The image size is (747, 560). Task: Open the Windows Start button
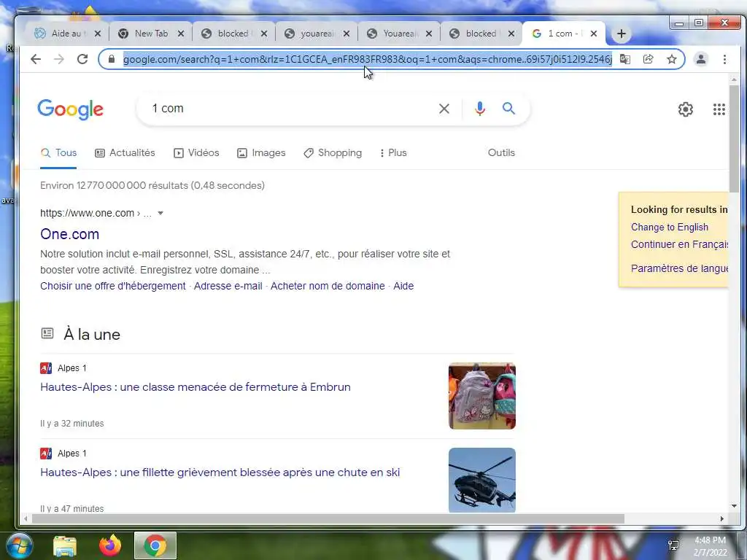(x=20, y=545)
